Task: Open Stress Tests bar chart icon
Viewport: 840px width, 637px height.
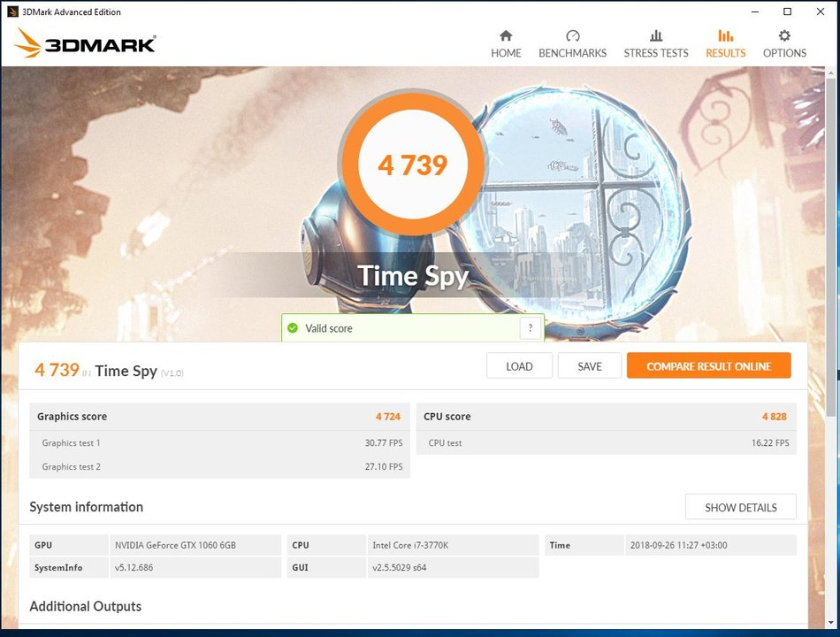Action: click(656, 36)
